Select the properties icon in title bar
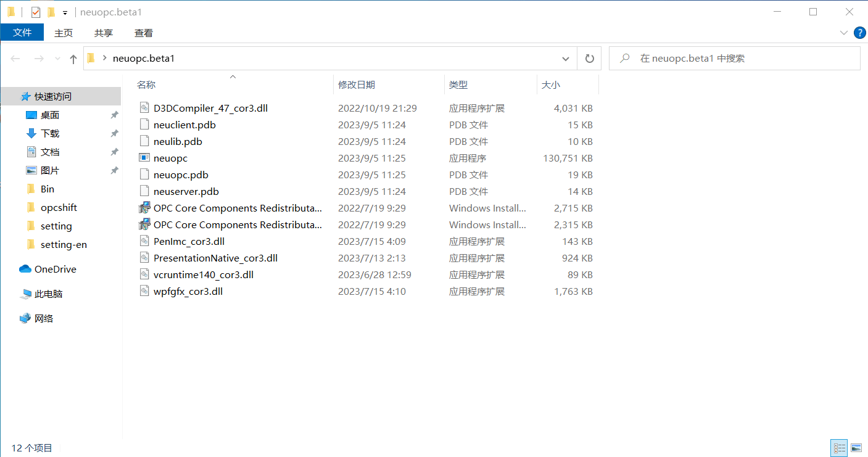Screen dimensions: 868x457 [x=36, y=12]
